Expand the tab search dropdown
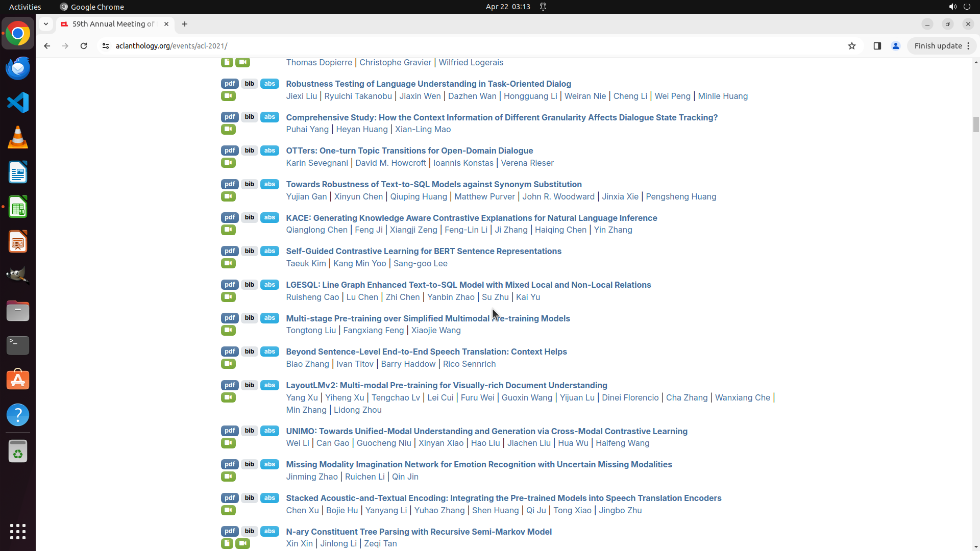The height and width of the screenshot is (551, 980). pyautogui.click(x=46, y=24)
